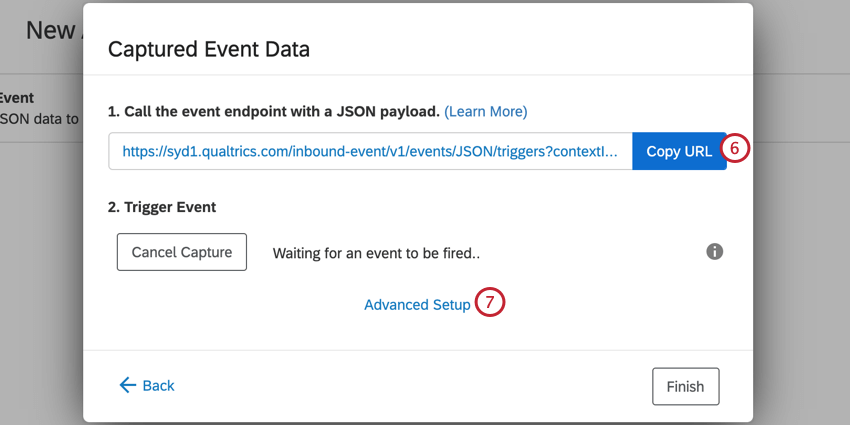Viewport: 850px width, 425px height.
Task: Click the partial 'SON data to' background text
Action: [39, 118]
